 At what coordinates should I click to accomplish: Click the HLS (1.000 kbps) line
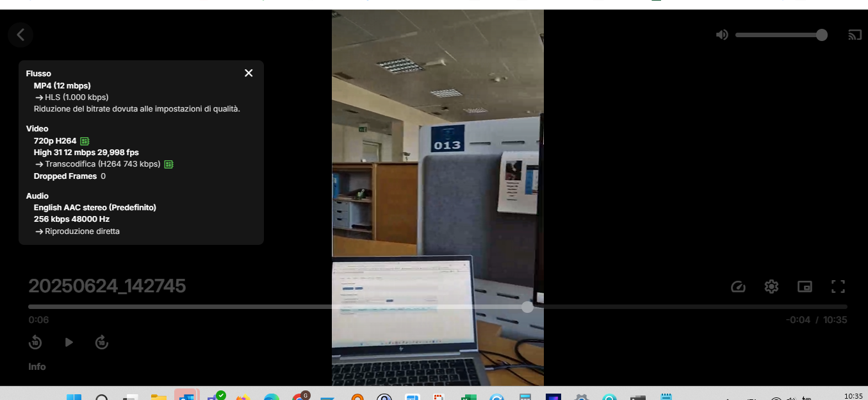[x=72, y=97]
